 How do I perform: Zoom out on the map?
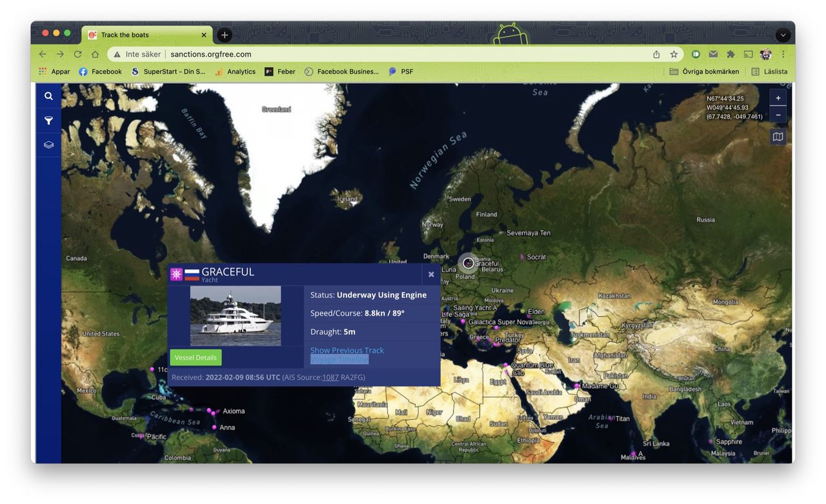click(778, 115)
